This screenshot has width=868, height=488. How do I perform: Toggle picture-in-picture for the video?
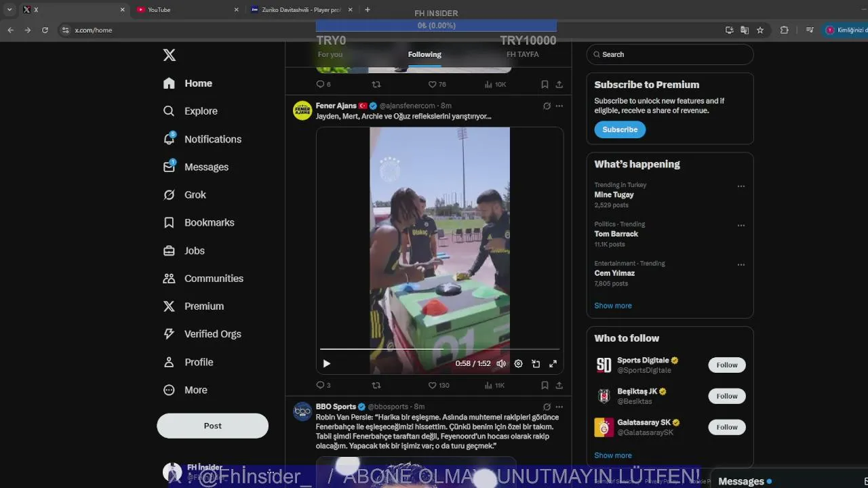(x=536, y=363)
